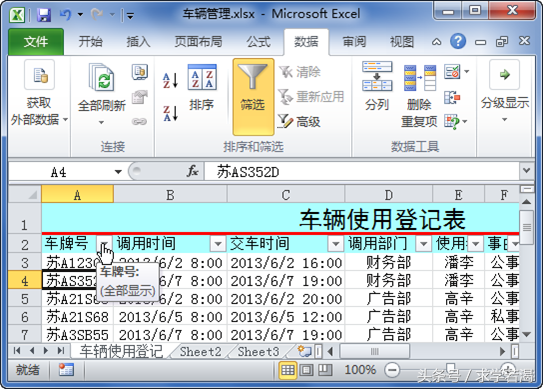Click the zoom out minus button

tap(392, 370)
